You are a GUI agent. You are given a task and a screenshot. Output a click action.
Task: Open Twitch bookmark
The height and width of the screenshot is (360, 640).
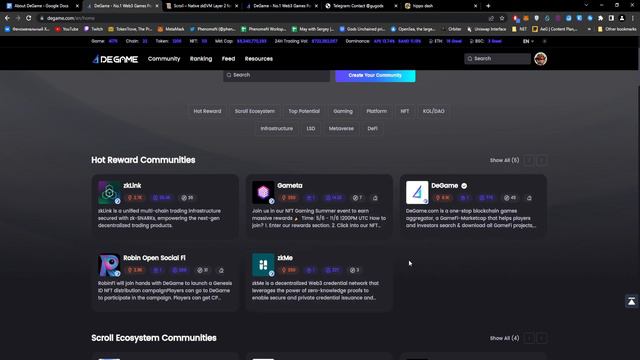coord(93,29)
